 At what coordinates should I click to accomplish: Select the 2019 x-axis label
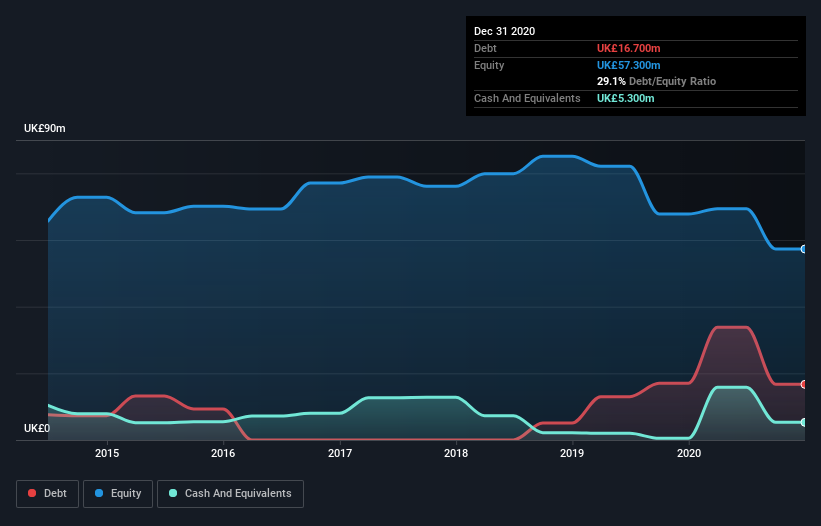[572, 453]
